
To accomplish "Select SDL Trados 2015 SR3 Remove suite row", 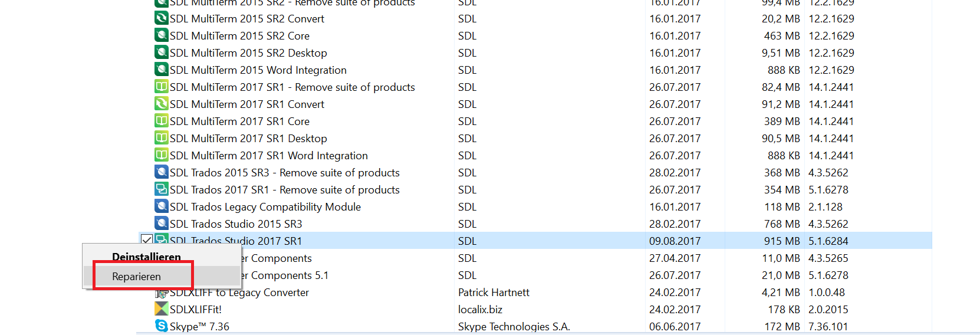I will (x=535, y=172).
